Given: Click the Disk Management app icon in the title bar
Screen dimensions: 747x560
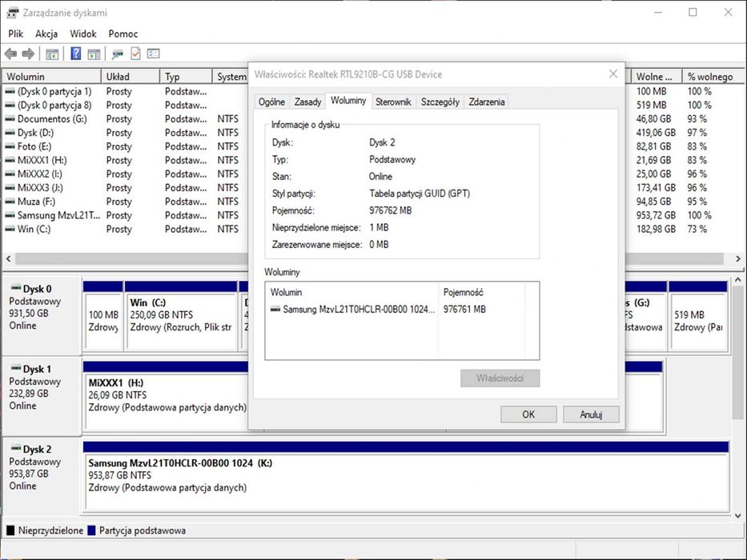Looking at the screenshot, I should 12,12.
